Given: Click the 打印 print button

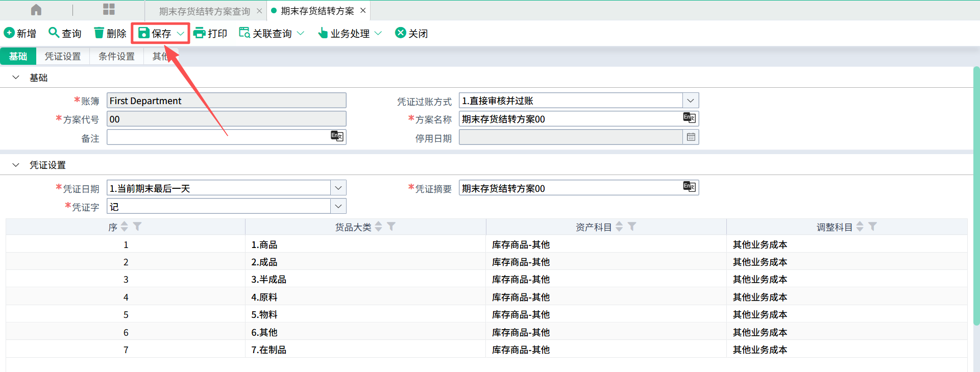Looking at the screenshot, I should click(x=210, y=33).
